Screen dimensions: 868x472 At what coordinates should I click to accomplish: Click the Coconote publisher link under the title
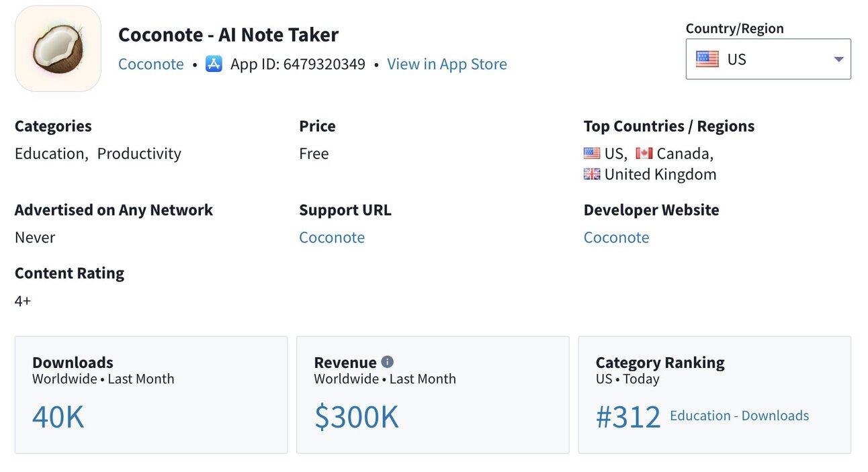click(151, 64)
